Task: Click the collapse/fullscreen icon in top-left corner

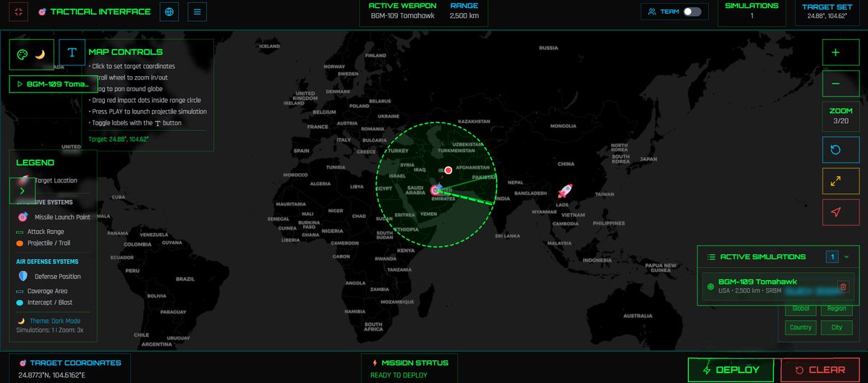Action: [x=19, y=12]
